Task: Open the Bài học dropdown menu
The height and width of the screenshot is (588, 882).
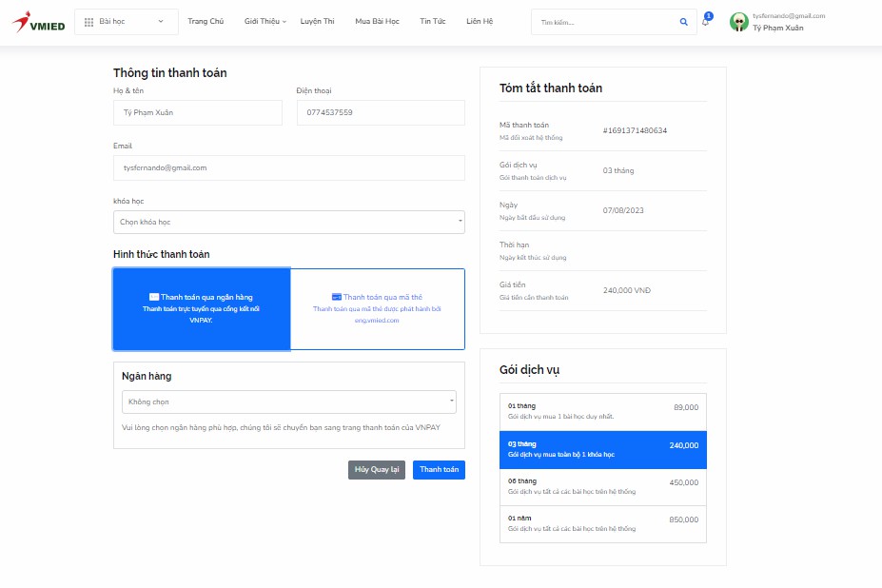Action: point(126,22)
